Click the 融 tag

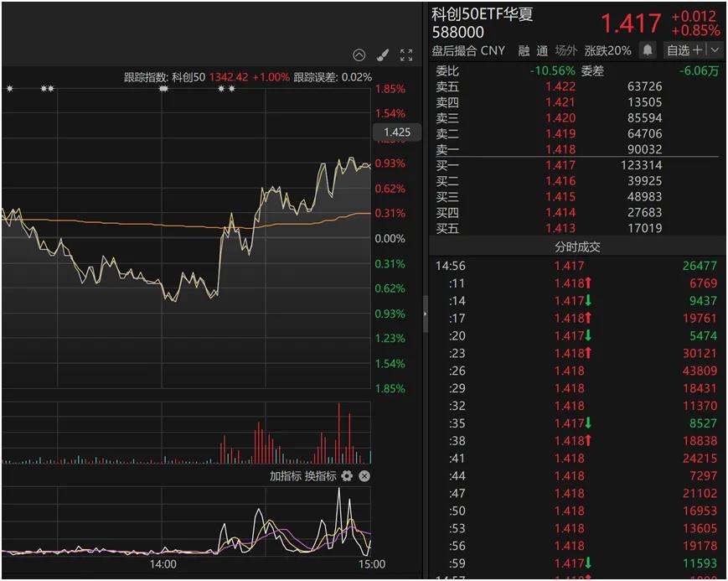(524, 50)
